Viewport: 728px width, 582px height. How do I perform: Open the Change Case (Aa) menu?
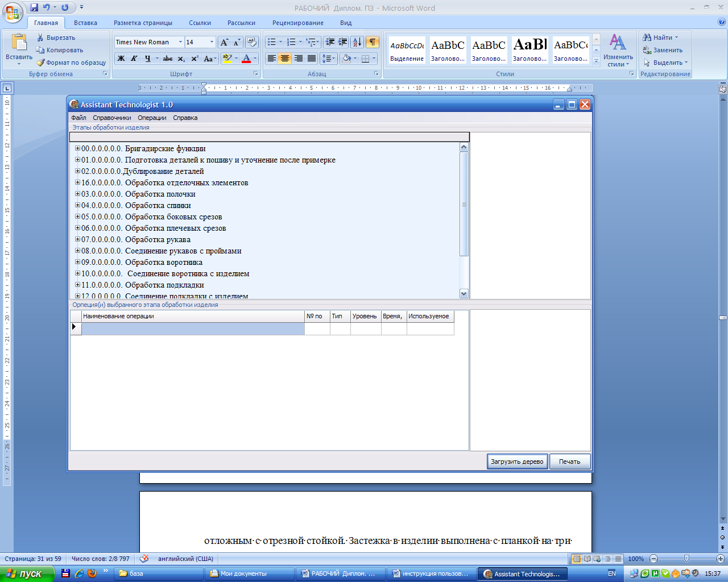pyautogui.click(x=209, y=59)
